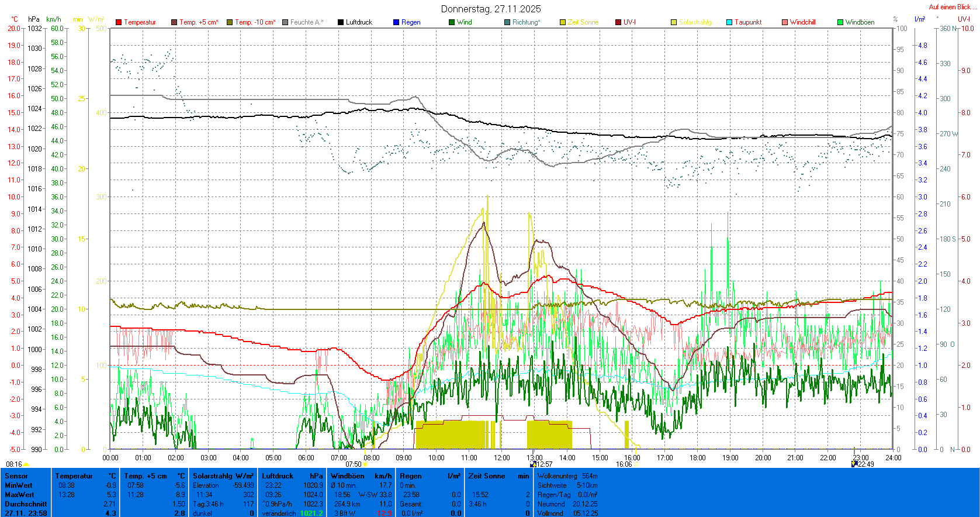
Task: Toggle the Windböen series in legend
Action: pyautogui.click(x=860, y=22)
